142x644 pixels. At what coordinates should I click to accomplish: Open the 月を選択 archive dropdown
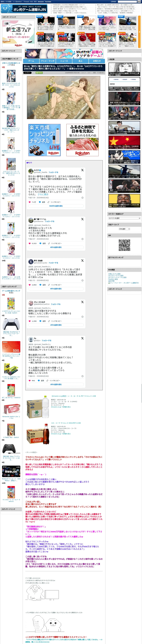tap(124, 229)
